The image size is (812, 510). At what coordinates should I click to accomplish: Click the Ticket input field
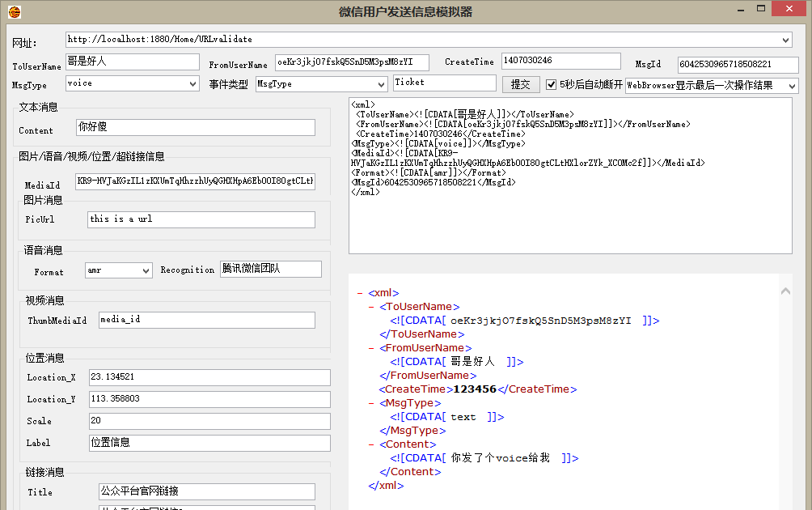(x=445, y=83)
